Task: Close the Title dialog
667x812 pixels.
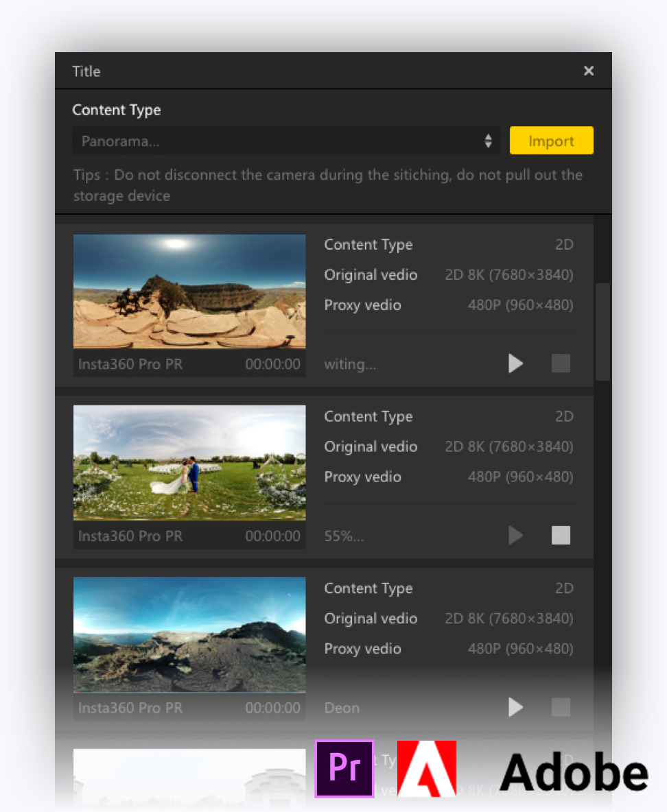Action: [x=589, y=71]
